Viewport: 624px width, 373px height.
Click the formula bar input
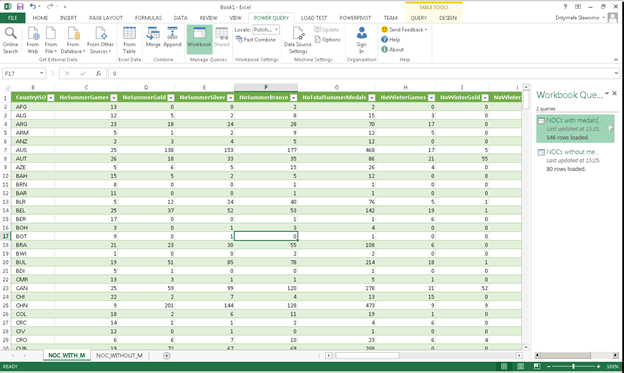coord(360,73)
